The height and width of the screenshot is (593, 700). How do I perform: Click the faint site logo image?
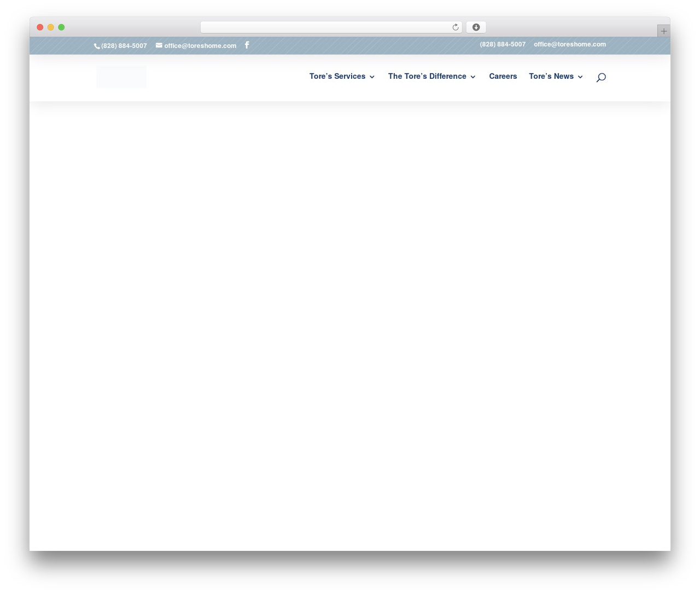point(121,77)
